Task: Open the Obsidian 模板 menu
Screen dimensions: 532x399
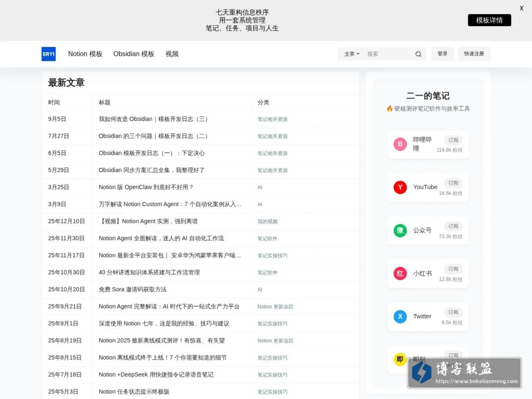Action: point(134,54)
